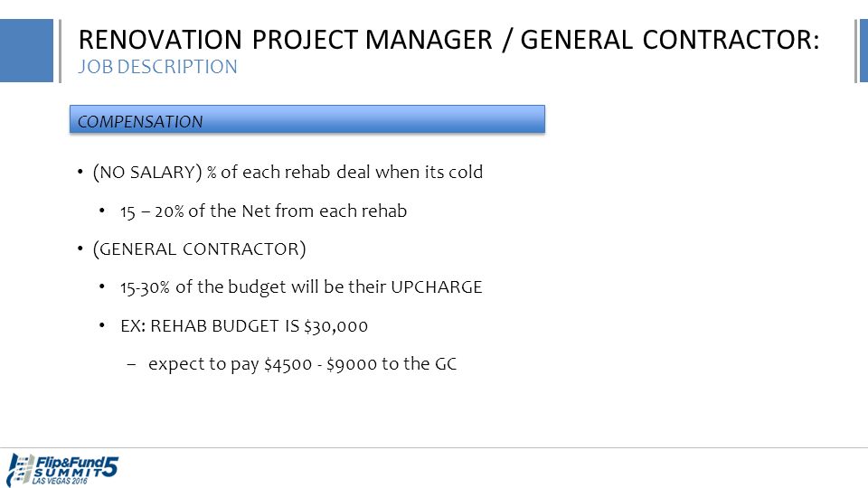Click the REHAB BUDGET IS $30,000 example

click(x=244, y=326)
